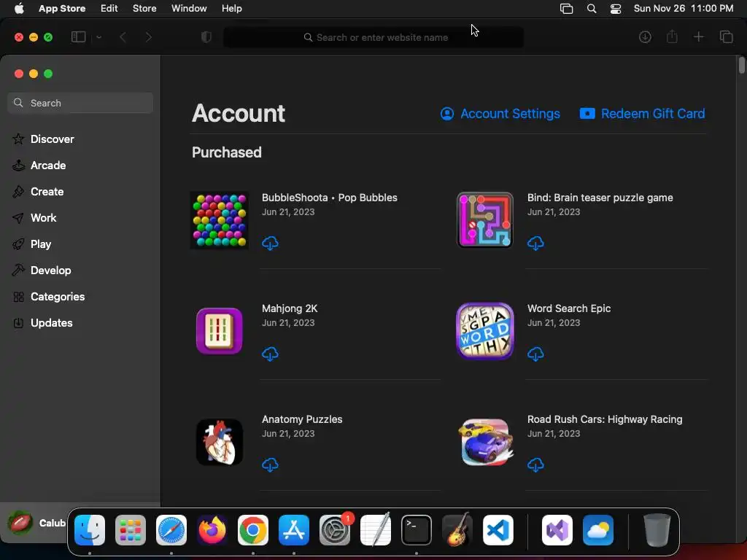Open Trash from the Dock
The height and width of the screenshot is (560, 747).
pos(657,530)
